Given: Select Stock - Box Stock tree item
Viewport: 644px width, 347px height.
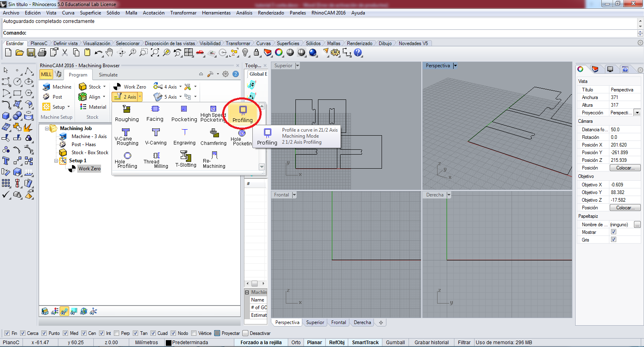Looking at the screenshot, I should [x=90, y=153].
